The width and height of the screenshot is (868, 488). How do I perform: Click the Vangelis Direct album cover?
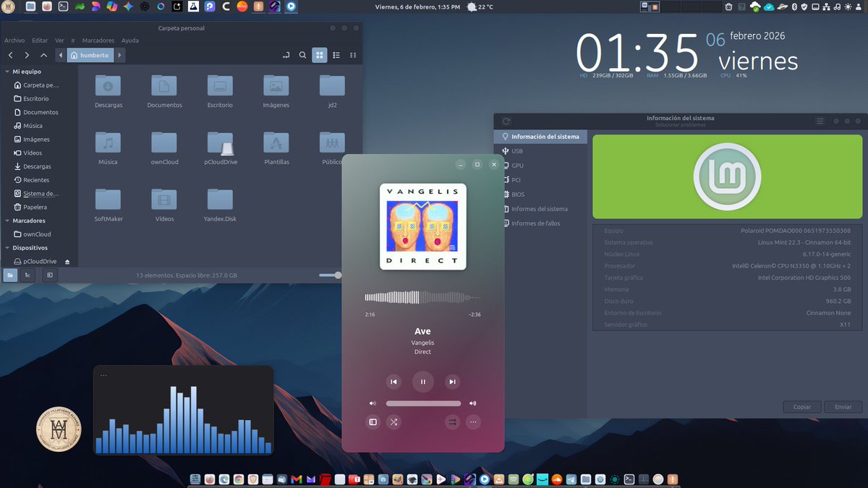423,226
